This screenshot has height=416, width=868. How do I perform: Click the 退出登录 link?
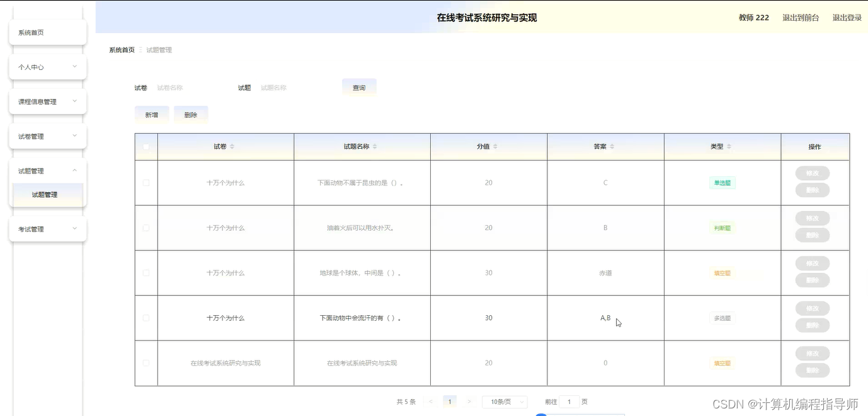click(x=847, y=18)
